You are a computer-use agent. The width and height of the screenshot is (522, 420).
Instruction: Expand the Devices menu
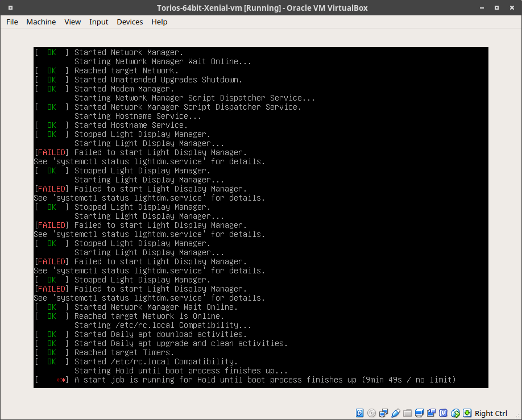(130, 22)
